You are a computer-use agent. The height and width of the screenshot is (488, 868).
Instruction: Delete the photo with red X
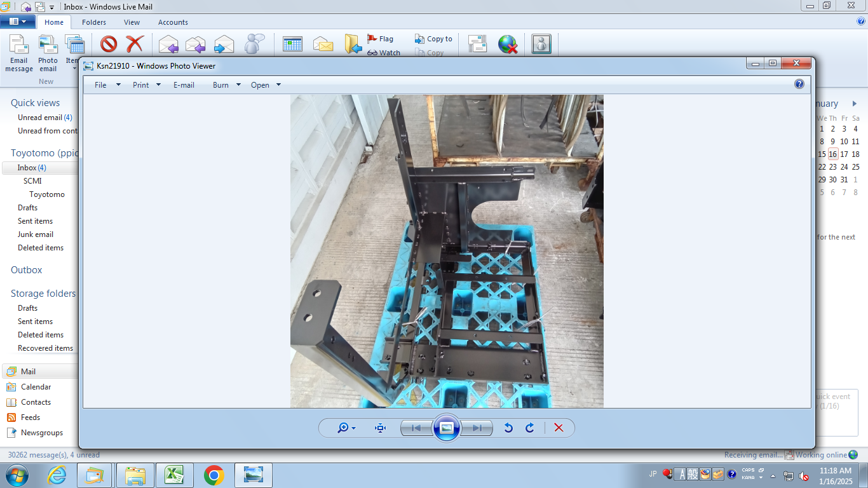click(559, 428)
